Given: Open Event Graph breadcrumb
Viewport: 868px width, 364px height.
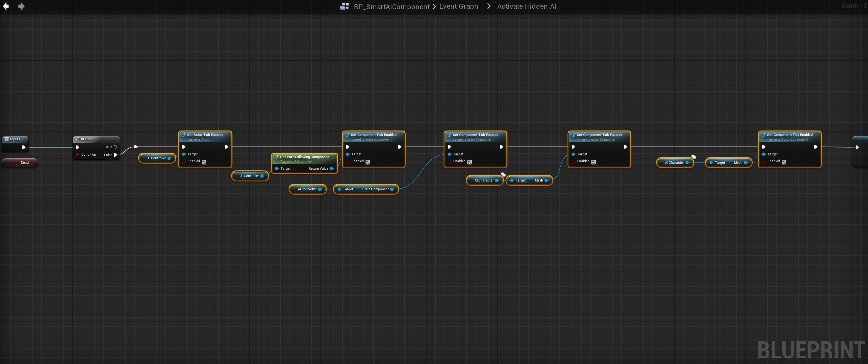Looking at the screenshot, I should point(458,6).
